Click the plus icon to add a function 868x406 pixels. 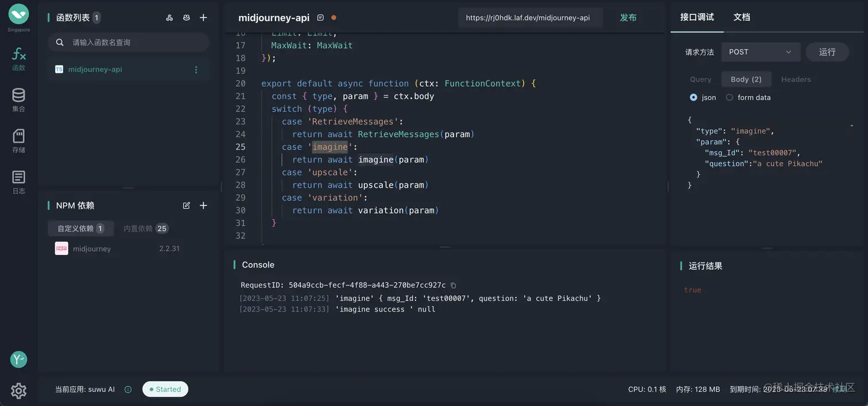203,18
